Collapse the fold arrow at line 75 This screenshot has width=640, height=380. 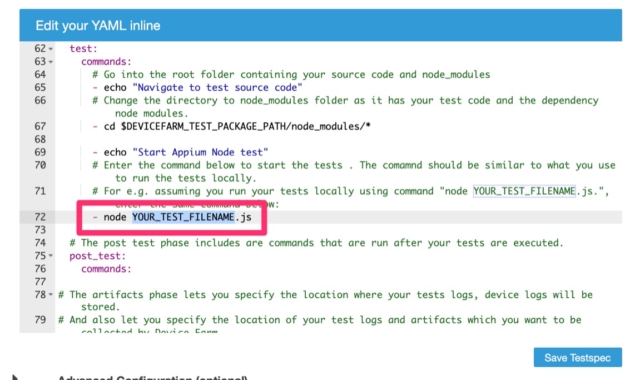(51, 256)
